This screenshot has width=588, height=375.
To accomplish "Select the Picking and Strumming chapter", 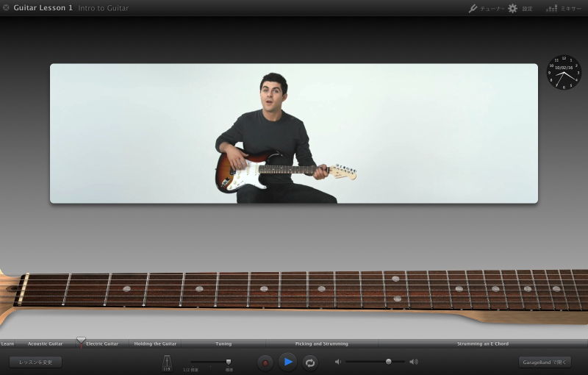I will click(322, 343).
